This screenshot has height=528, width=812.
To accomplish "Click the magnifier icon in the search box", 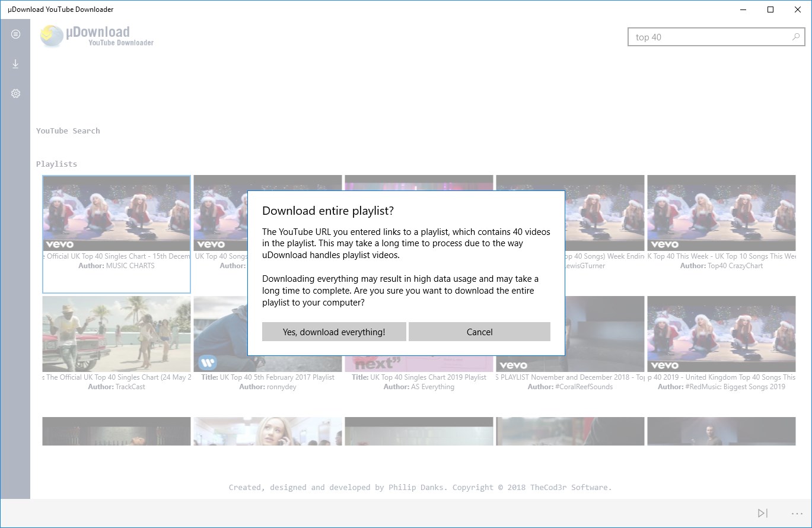I will tap(796, 37).
